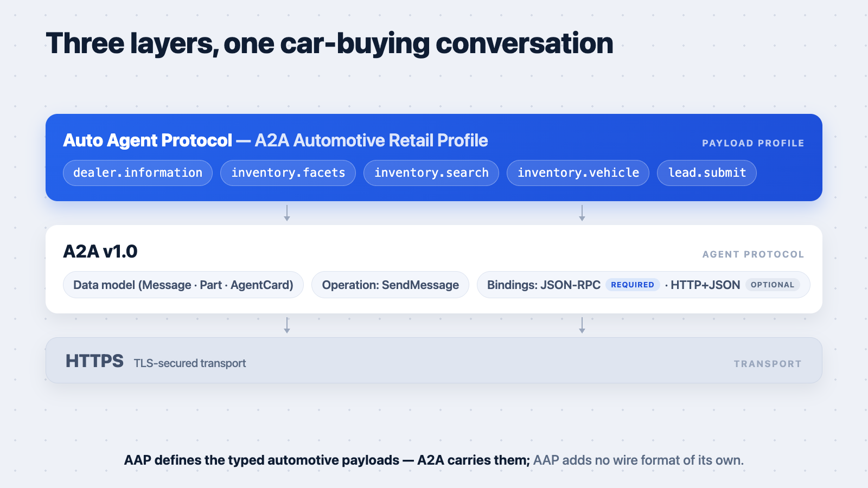Click the OPTIONAL badge next to HTTP+JSON

[x=773, y=285]
